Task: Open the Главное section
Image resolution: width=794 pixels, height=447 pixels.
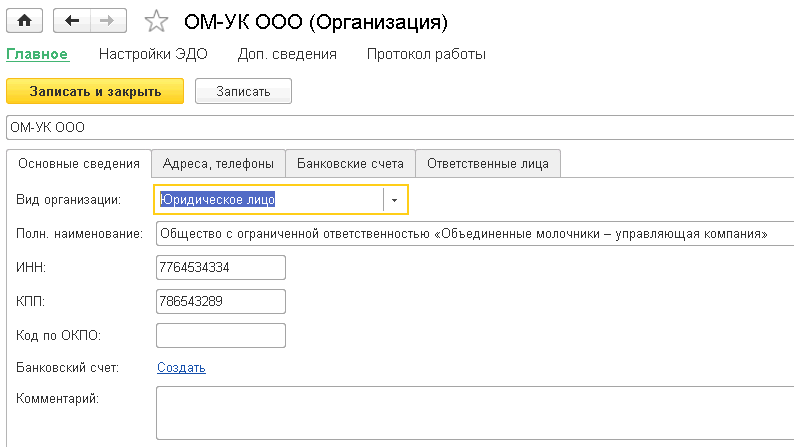Action: pyautogui.click(x=37, y=54)
